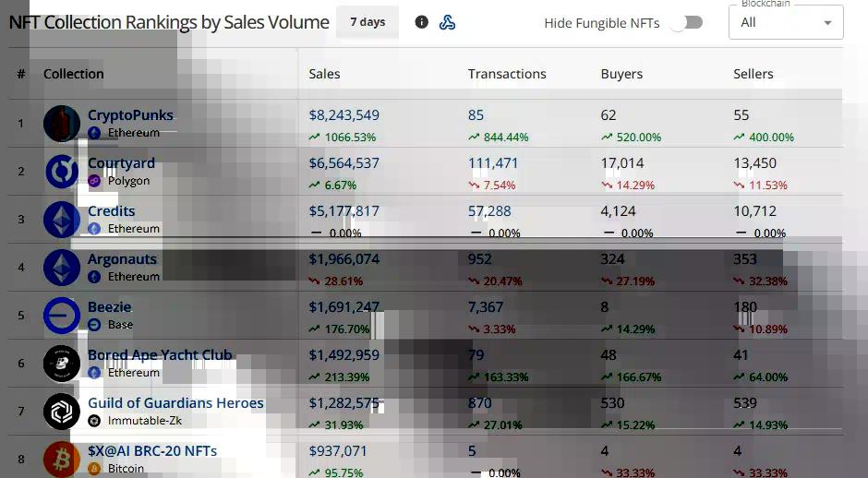Click the Immutable-Zk chain label

point(145,421)
